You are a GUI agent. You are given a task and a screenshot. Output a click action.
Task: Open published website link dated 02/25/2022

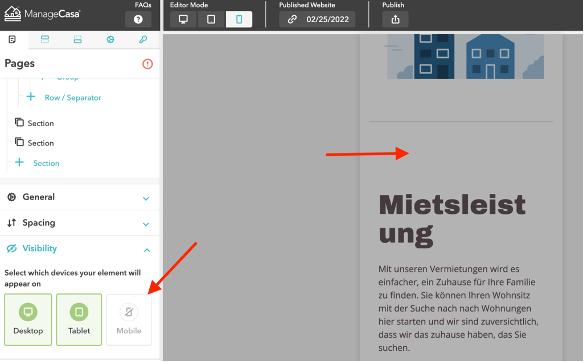pyautogui.click(x=317, y=19)
